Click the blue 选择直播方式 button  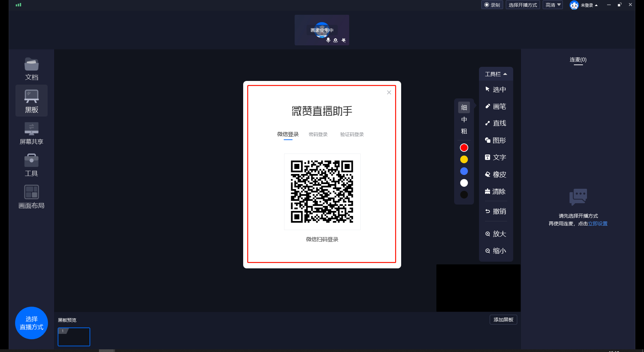[32, 323]
